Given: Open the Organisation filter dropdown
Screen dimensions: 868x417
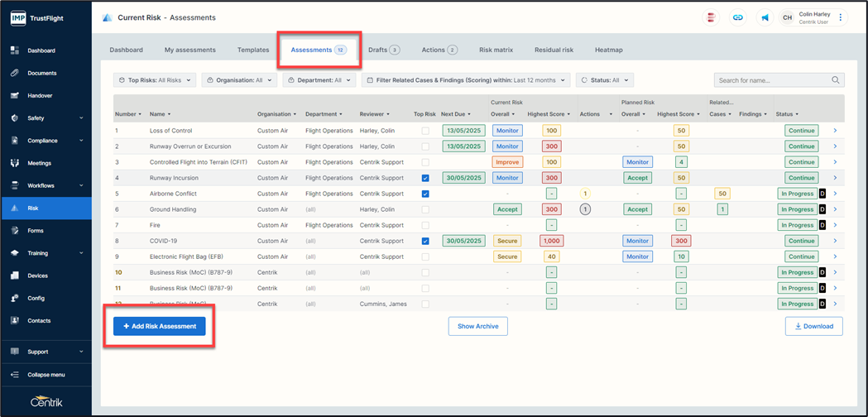Looking at the screenshot, I should (x=239, y=80).
